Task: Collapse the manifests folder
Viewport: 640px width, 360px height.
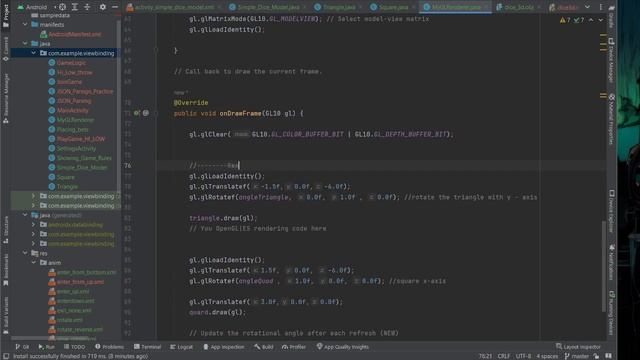Action: point(25,24)
